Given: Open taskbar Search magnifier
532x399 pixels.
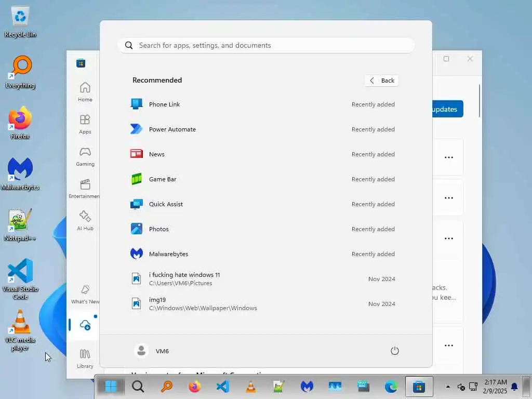Looking at the screenshot, I should pyautogui.click(x=138, y=387).
